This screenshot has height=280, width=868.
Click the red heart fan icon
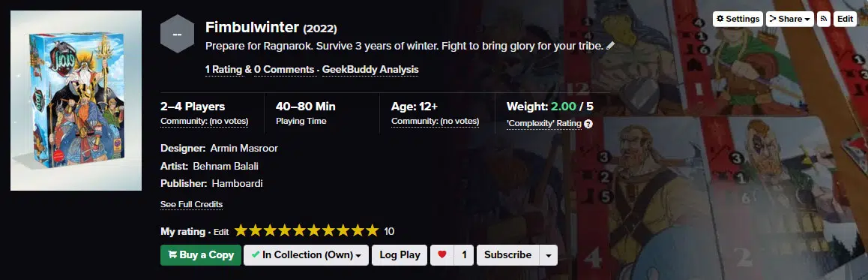pyautogui.click(x=441, y=255)
